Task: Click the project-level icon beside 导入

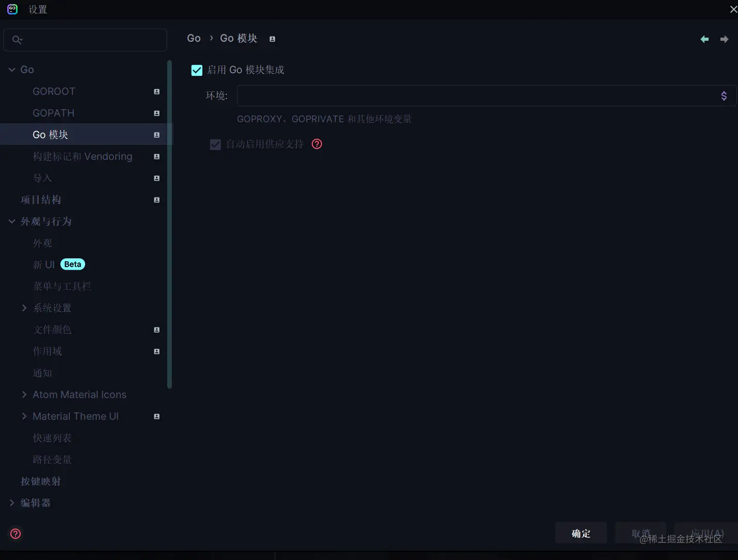Action: point(156,178)
